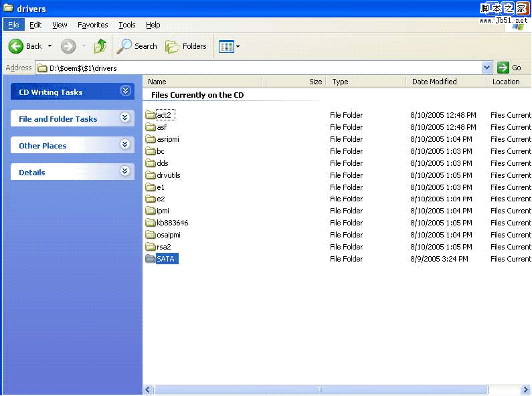Click the drivers title bar folder icon
The image size is (532, 396).
tap(8, 8)
